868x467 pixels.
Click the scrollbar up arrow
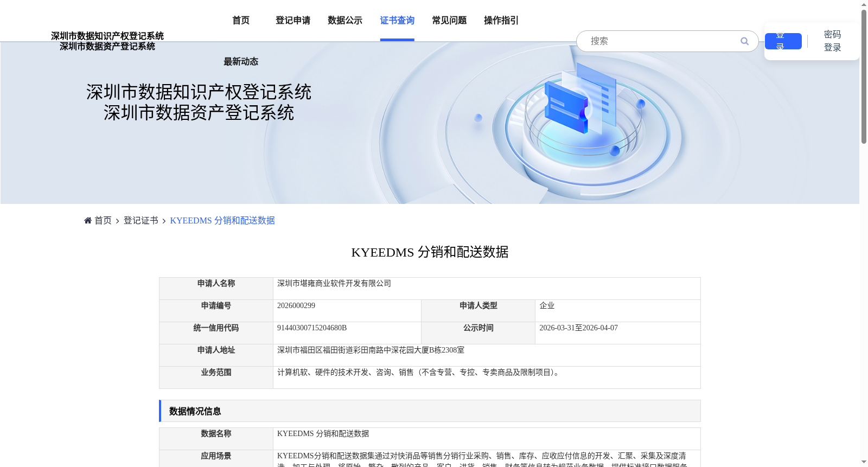(x=864, y=4)
